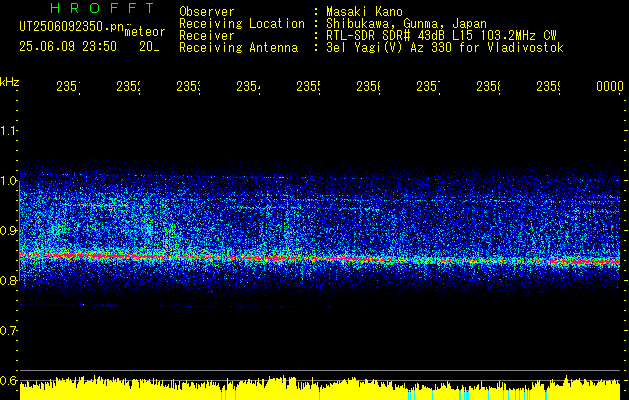Click the red carrier signal line in spectrogram

coord(320,258)
